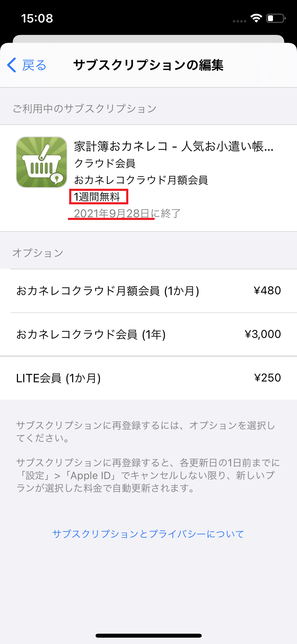The height and width of the screenshot is (644, 297).
Task: Tap the green shopping basket app icon
Action: click(42, 162)
